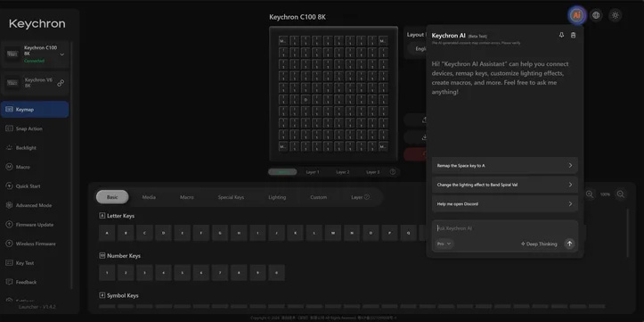Click link icon beside Keychron V6 8K
644x322 pixels.
[61, 83]
